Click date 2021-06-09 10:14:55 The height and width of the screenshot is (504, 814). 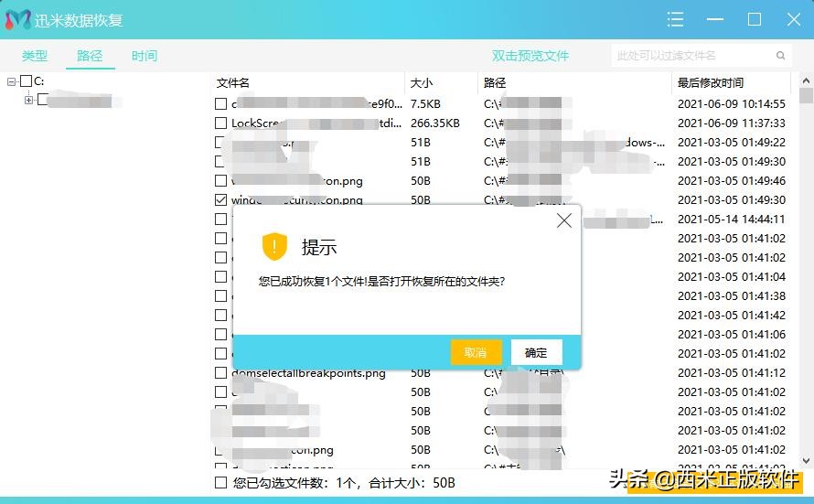(x=732, y=103)
